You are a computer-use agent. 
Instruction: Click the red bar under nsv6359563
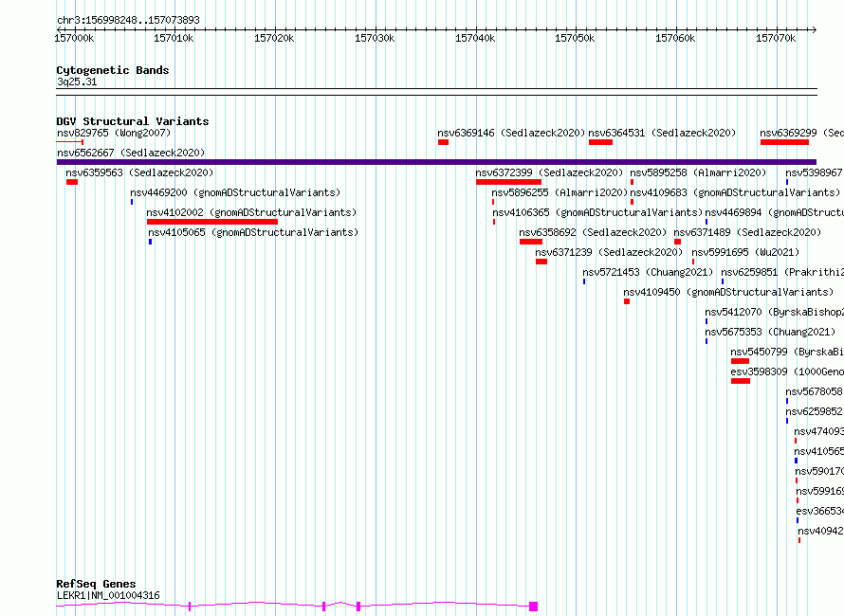tap(72, 182)
